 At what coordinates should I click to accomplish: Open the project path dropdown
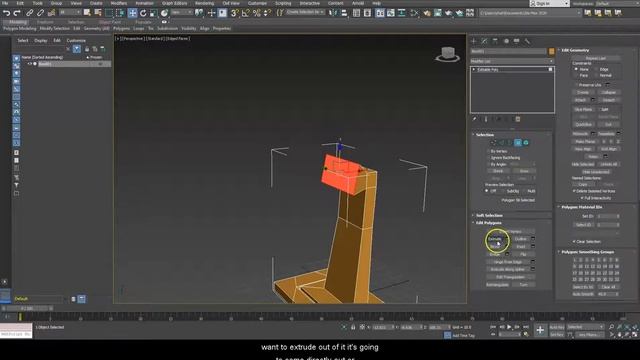[x=530, y=13]
